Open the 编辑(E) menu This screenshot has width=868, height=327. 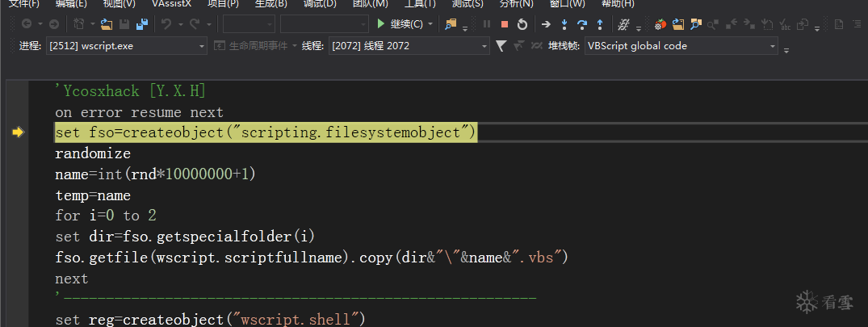click(x=71, y=3)
